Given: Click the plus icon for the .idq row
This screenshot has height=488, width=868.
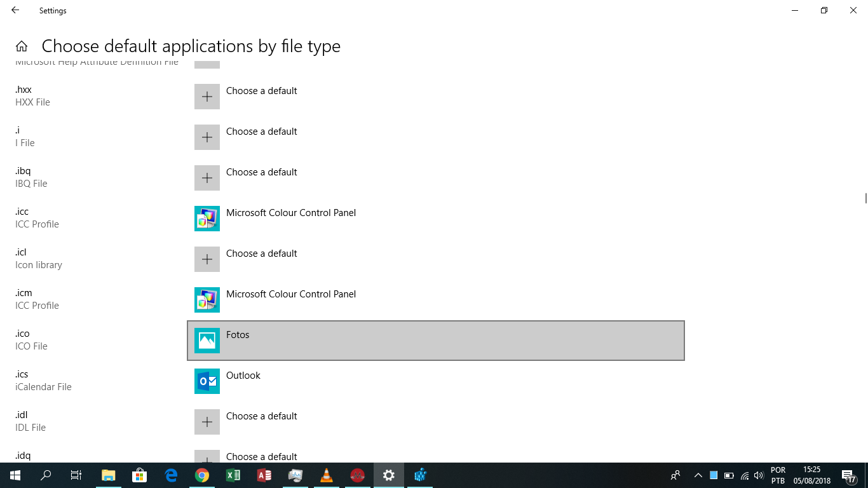Looking at the screenshot, I should (207, 456).
